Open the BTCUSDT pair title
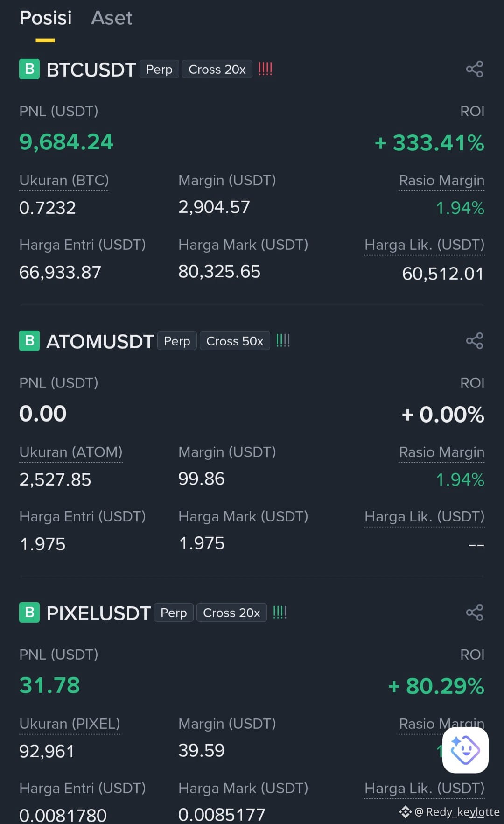The width and height of the screenshot is (504, 824). point(91,70)
